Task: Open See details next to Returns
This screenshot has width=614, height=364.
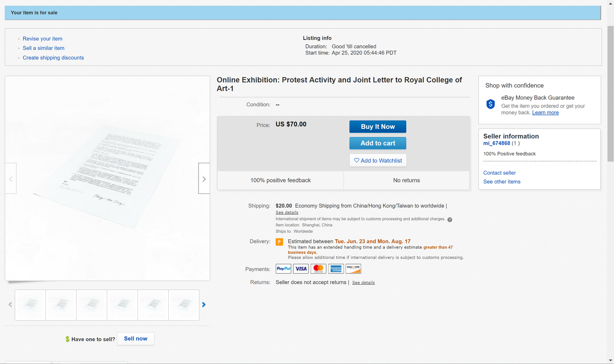Action: pos(363,283)
